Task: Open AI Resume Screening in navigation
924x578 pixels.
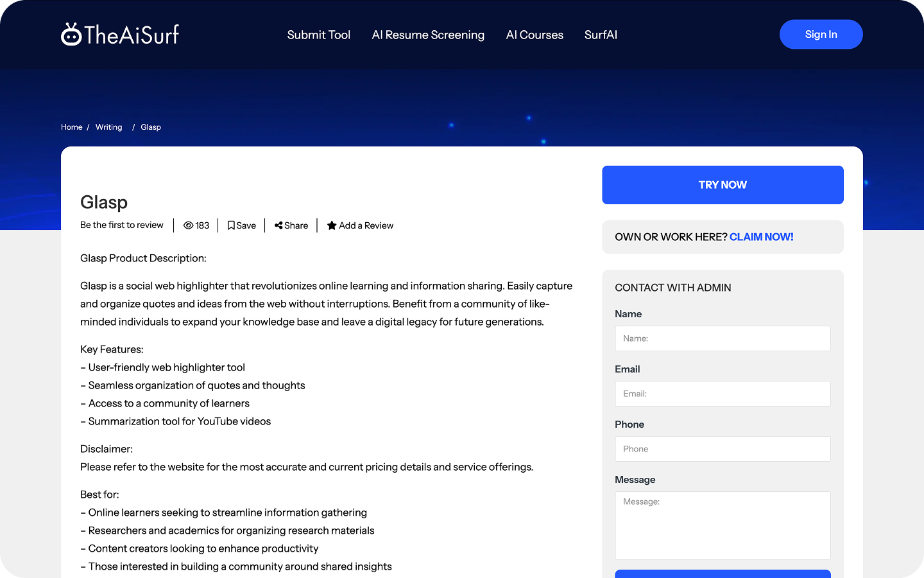Action: pos(428,35)
